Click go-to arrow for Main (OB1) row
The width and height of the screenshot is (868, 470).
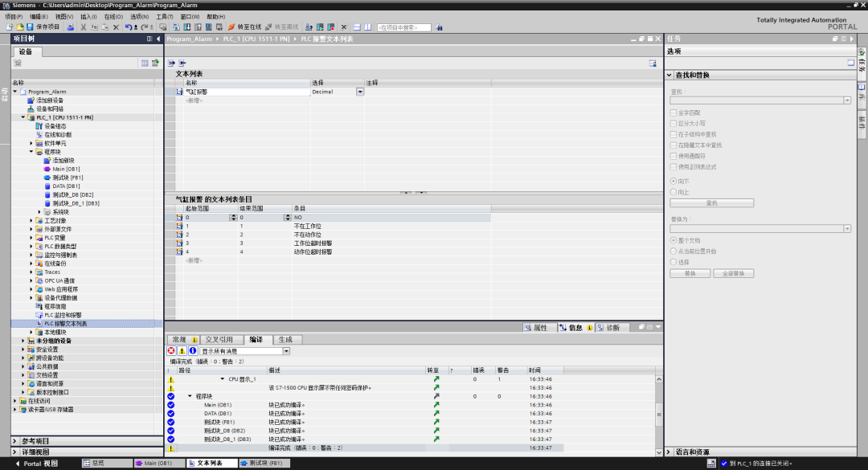pos(436,405)
